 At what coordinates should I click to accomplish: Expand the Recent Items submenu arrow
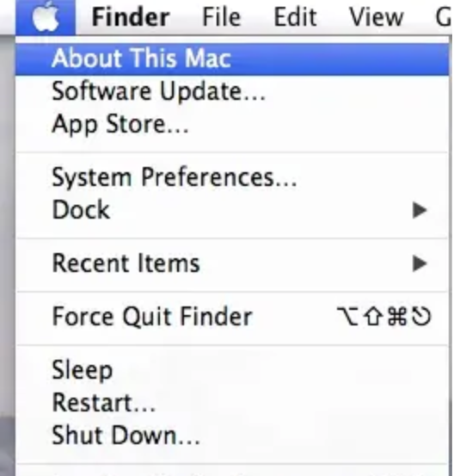(420, 263)
